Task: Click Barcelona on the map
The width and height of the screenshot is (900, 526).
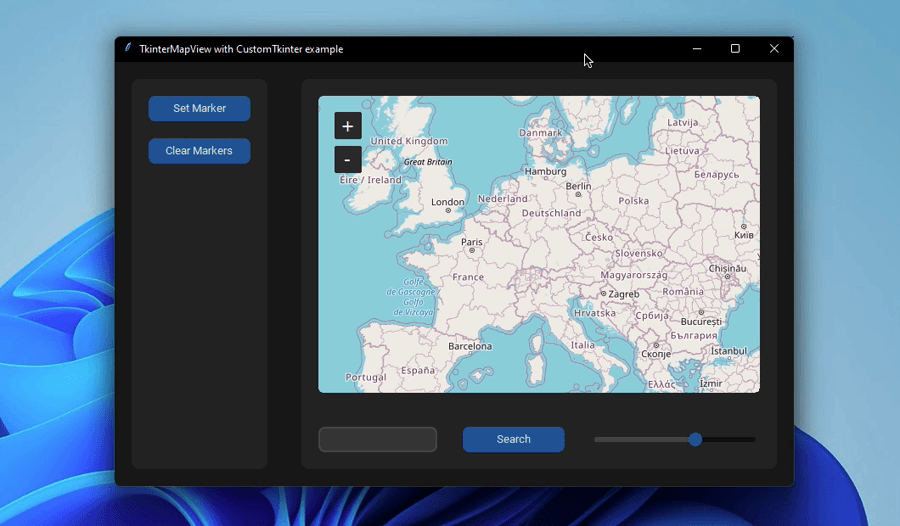Action: click(469, 347)
